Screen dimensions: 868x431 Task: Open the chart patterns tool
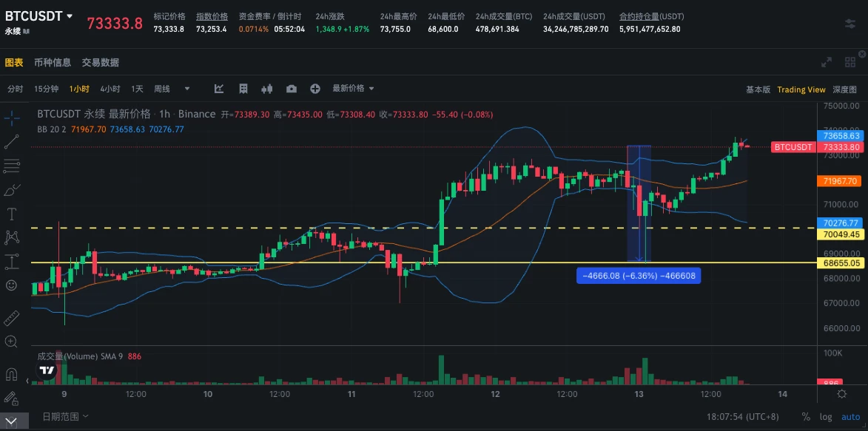(x=12, y=237)
